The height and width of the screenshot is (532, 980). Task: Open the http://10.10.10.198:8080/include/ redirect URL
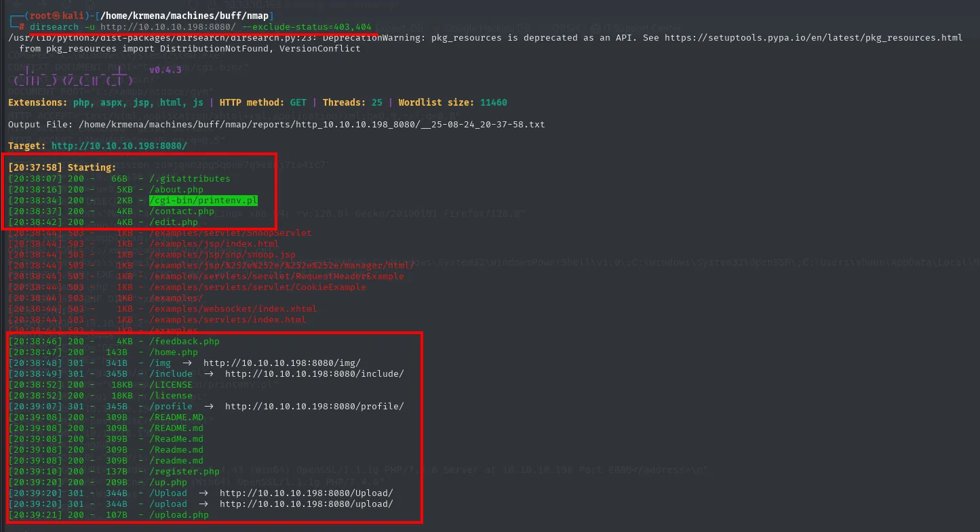click(314, 374)
